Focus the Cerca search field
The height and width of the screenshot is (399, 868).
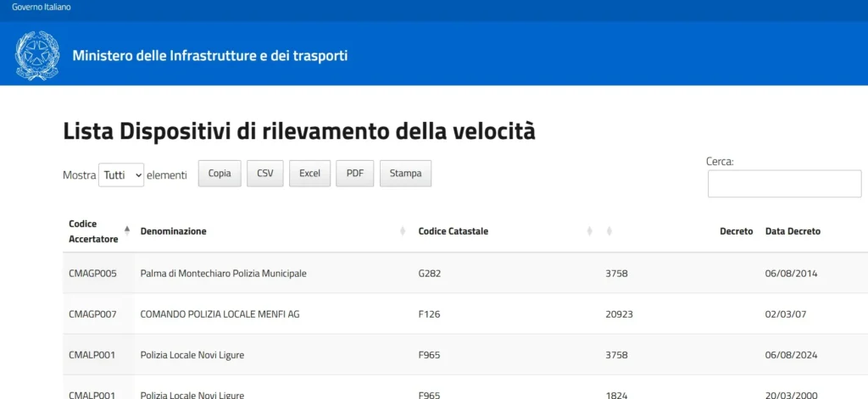784,184
